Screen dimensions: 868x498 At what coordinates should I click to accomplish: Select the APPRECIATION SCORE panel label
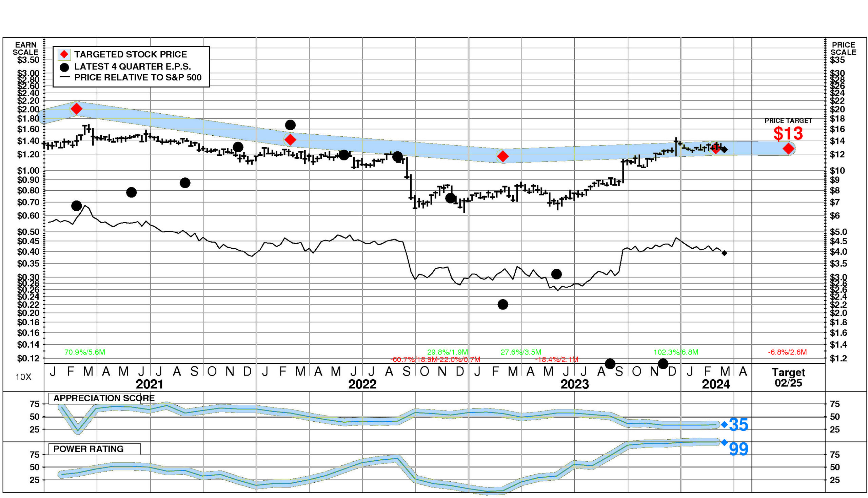point(104,398)
